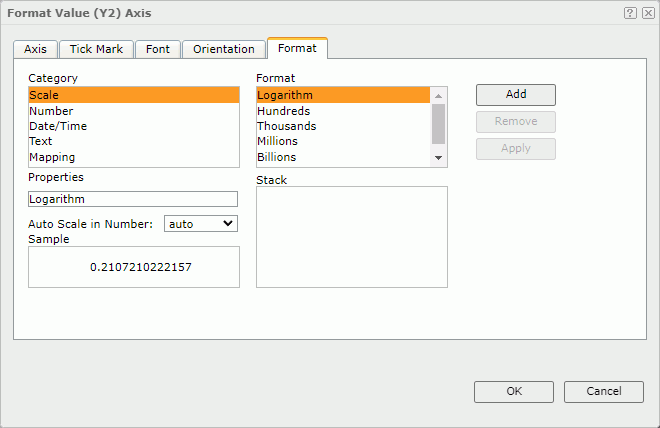This screenshot has width=660, height=428.
Task: Close the Format Value dialog
Action: (647, 13)
